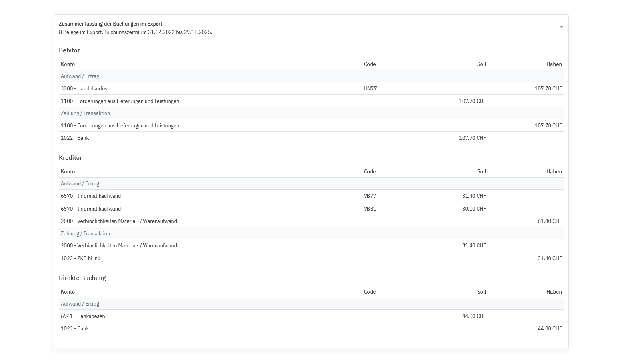Viewport: 624px width, 364px height.
Task: Select the 3200 - Handelserlös row
Action: [x=84, y=89]
